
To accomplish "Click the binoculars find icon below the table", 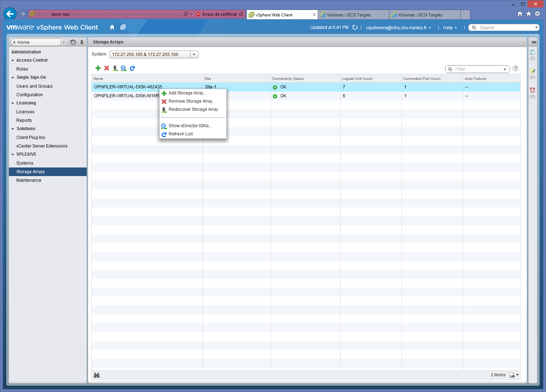I will coord(97,375).
